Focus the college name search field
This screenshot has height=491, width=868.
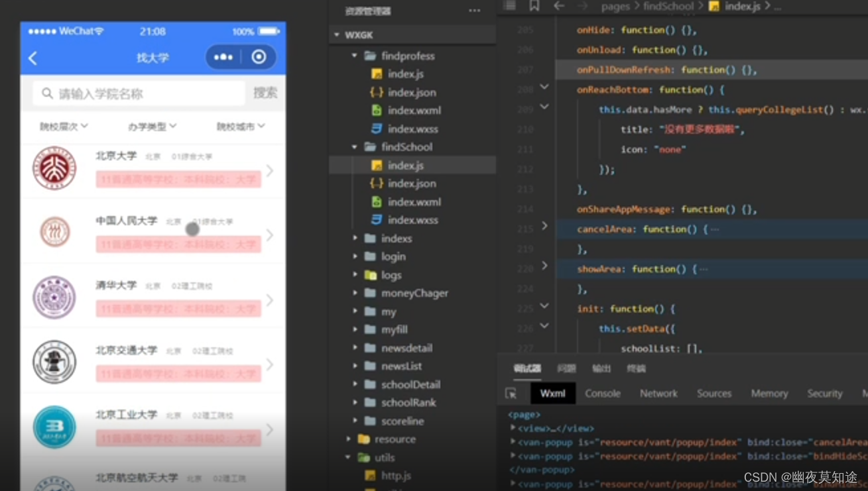coord(139,93)
